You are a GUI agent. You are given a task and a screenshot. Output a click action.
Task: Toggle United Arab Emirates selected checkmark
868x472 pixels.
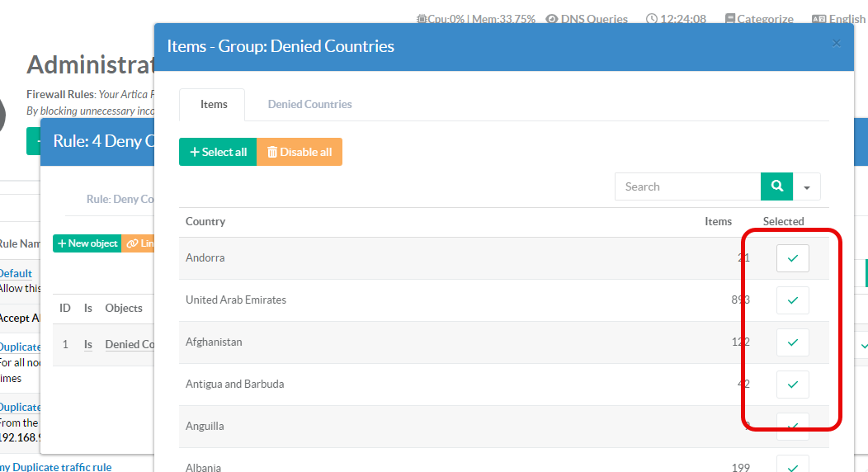pos(792,300)
